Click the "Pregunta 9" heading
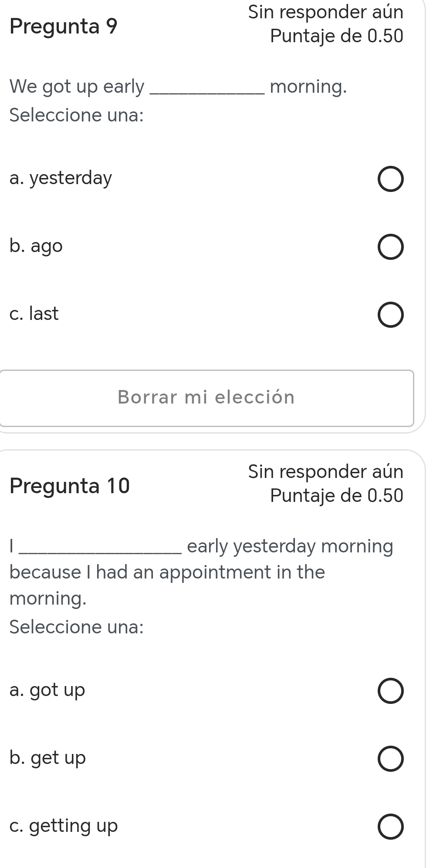 point(64,27)
